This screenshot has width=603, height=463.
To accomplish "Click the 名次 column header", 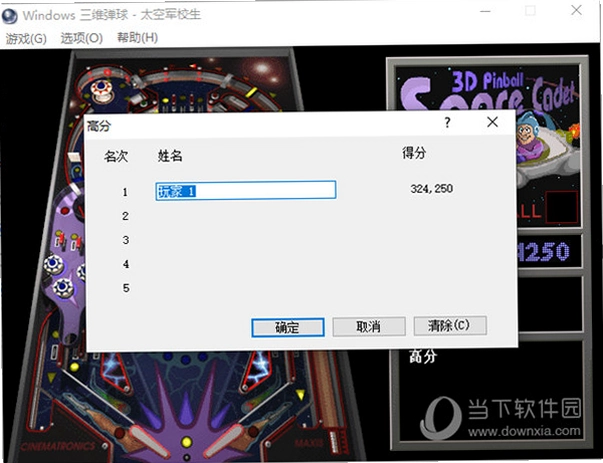I will 116,157.
